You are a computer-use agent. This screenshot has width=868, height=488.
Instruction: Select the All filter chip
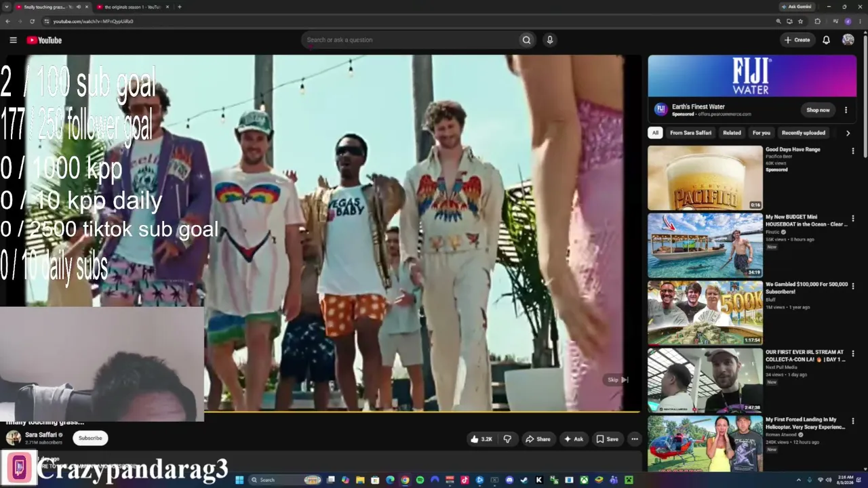(655, 133)
